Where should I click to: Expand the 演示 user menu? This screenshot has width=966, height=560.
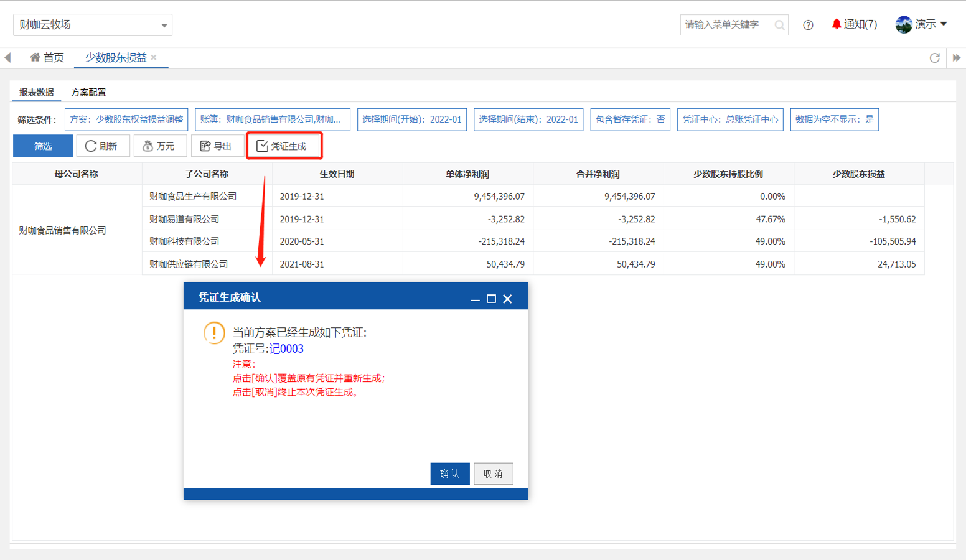pos(922,24)
